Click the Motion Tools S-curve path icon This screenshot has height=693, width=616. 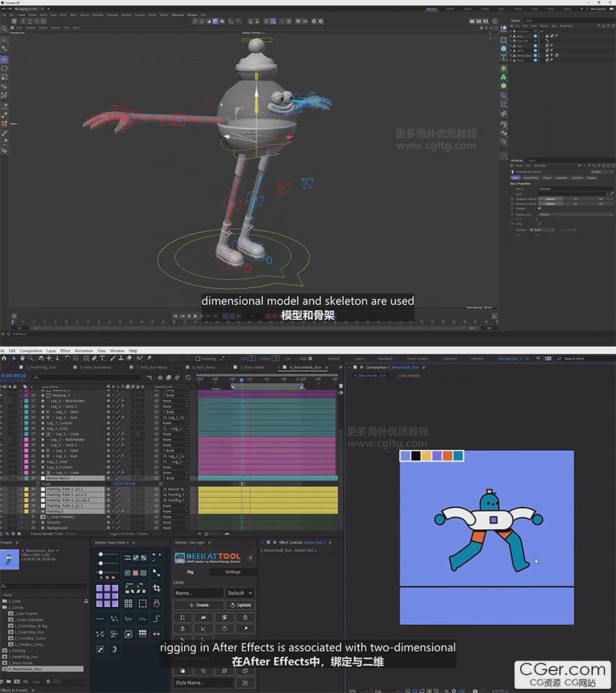pyautogui.click(x=156, y=619)
